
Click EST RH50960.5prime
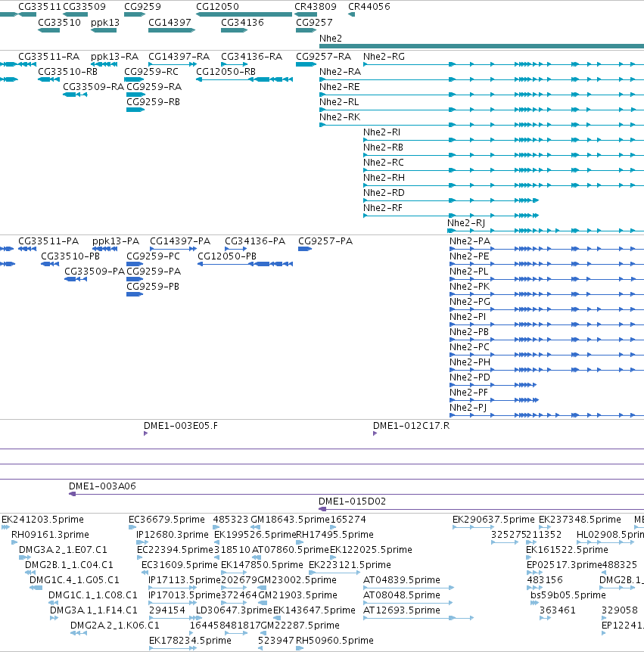334,641
